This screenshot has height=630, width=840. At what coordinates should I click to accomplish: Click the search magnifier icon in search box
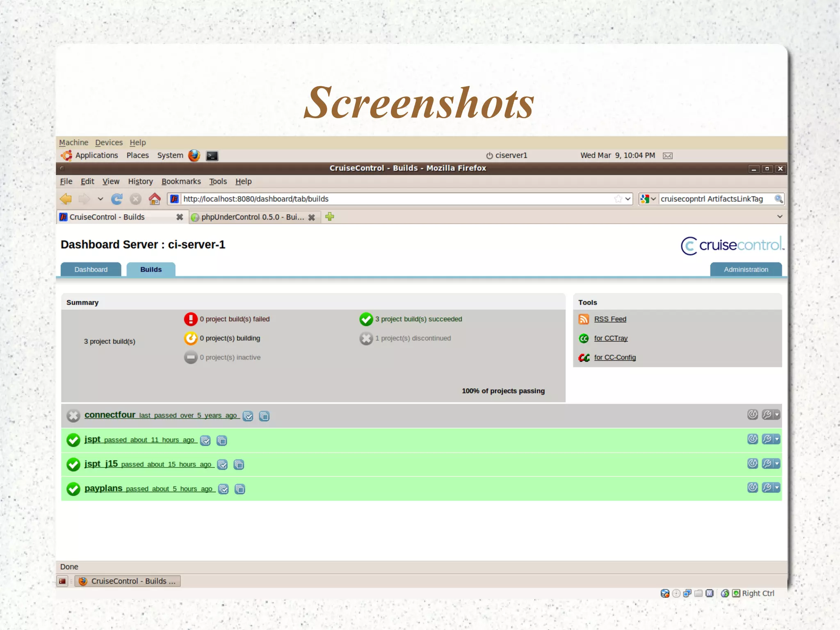coord(778,199)
